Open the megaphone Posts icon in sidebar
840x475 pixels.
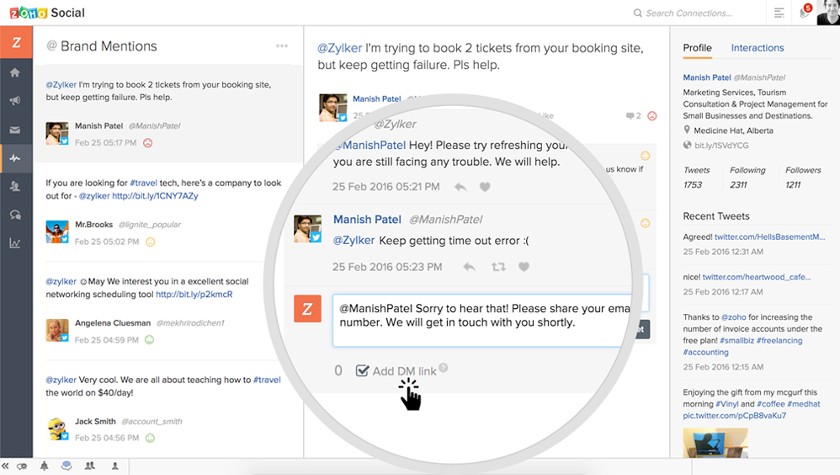pos(15,101)
